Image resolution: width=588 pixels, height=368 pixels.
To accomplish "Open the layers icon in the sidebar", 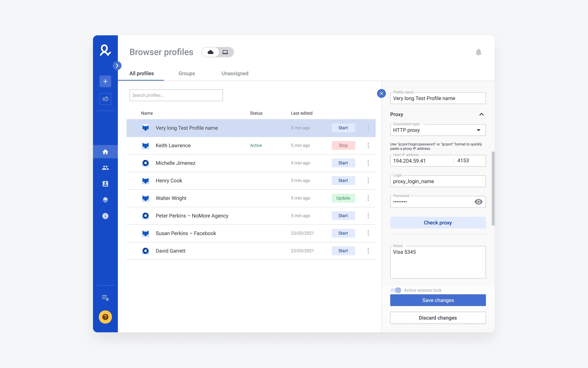I will [105, 200].
